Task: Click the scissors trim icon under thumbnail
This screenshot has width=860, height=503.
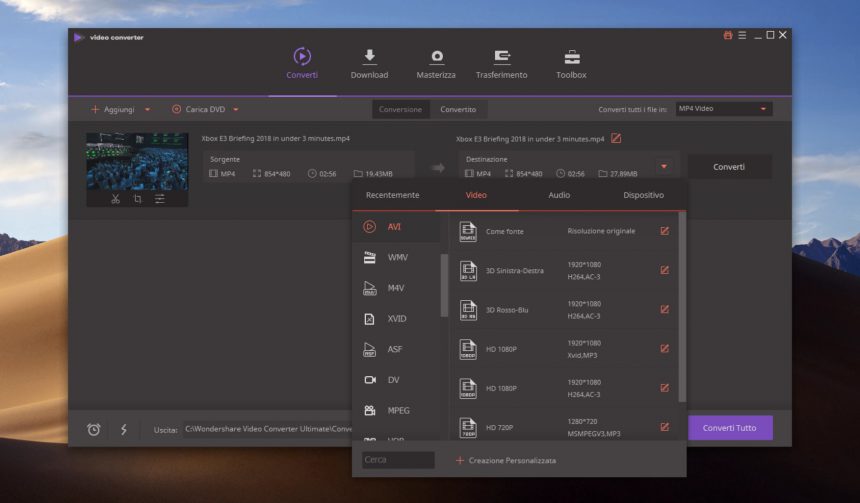Action: [115, 199]
